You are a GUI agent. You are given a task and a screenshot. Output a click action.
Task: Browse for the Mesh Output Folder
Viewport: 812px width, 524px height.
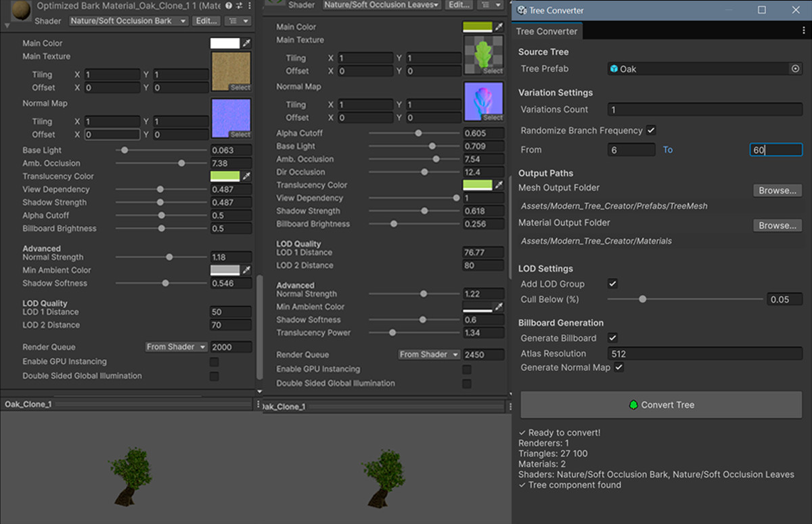777,190
